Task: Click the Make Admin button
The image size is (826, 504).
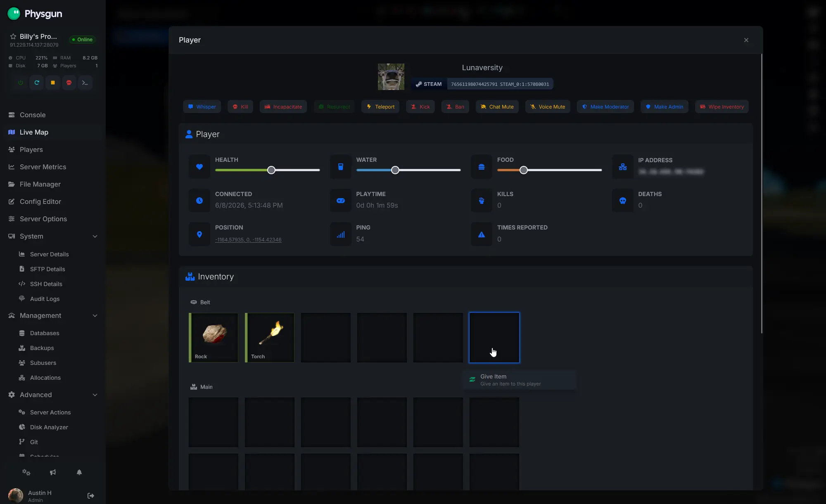Action: pyautogui.click(x=665, y=106)
